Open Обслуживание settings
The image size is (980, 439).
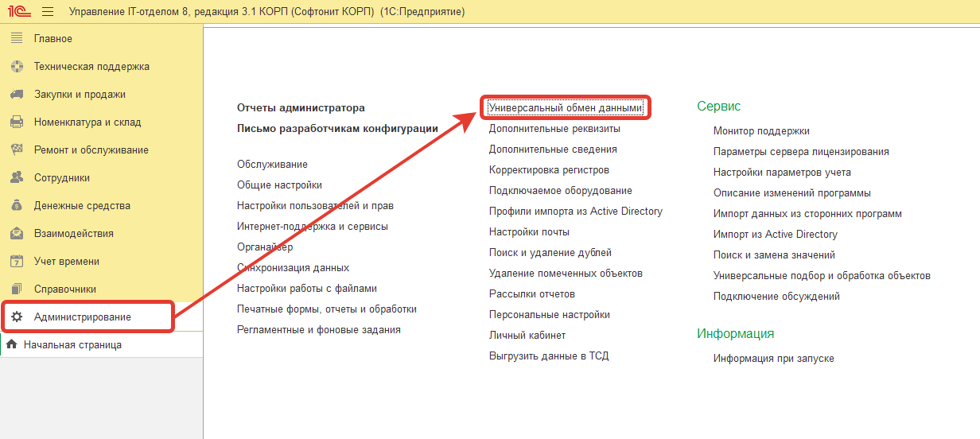click(272, 165)
